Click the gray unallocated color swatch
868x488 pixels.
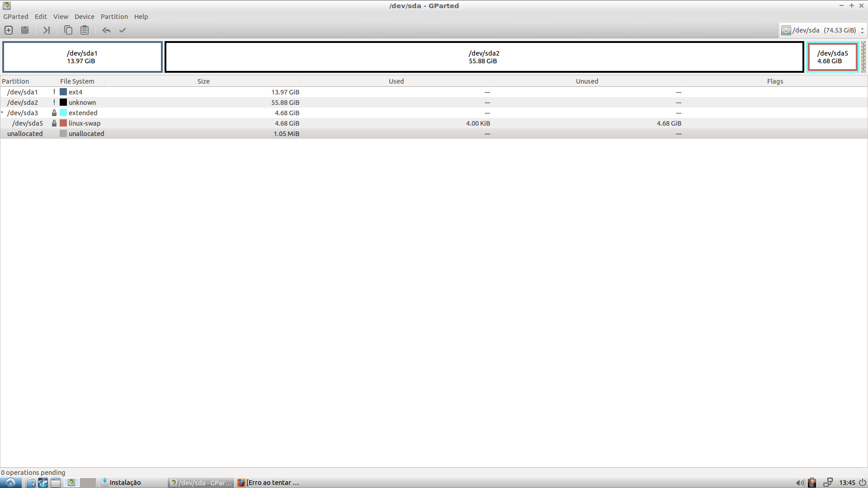click(63, 134)
